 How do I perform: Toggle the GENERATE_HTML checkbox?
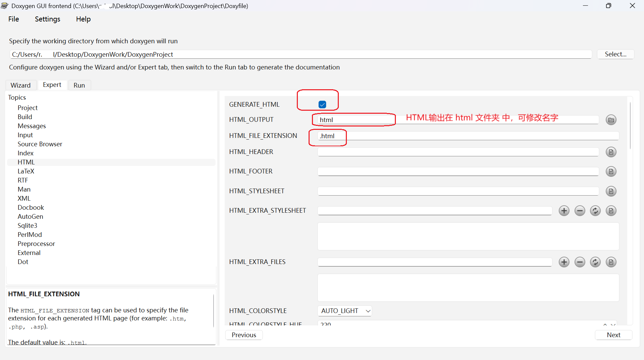[x=322, y=104]
